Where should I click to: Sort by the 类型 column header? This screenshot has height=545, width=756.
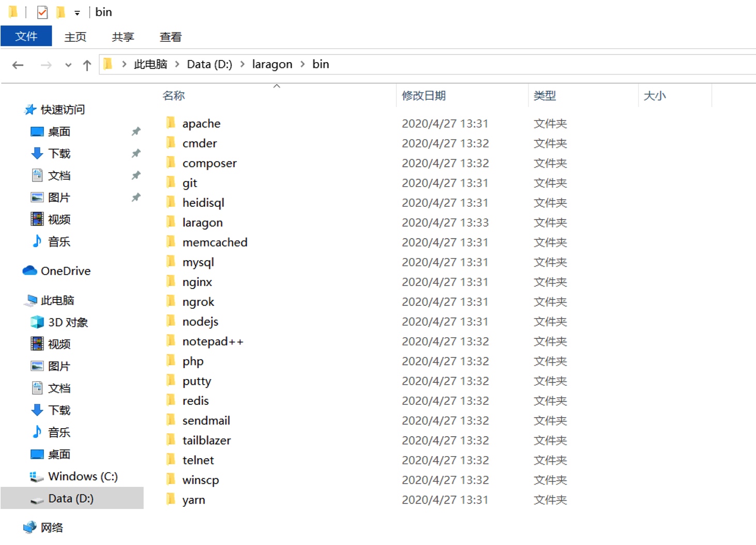tap(545, 95)
